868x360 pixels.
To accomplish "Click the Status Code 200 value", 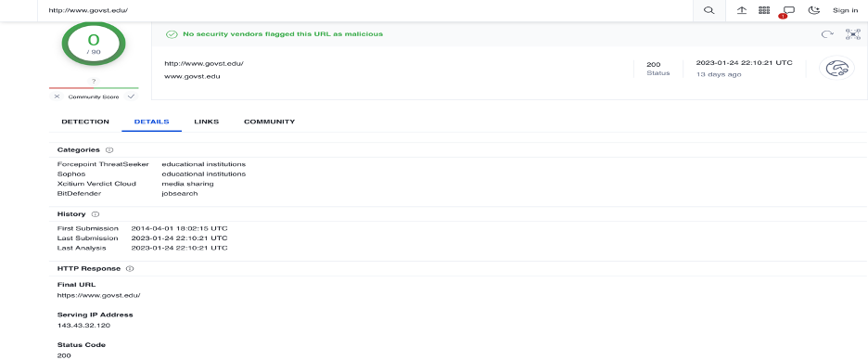I will (x=64, y=355).
